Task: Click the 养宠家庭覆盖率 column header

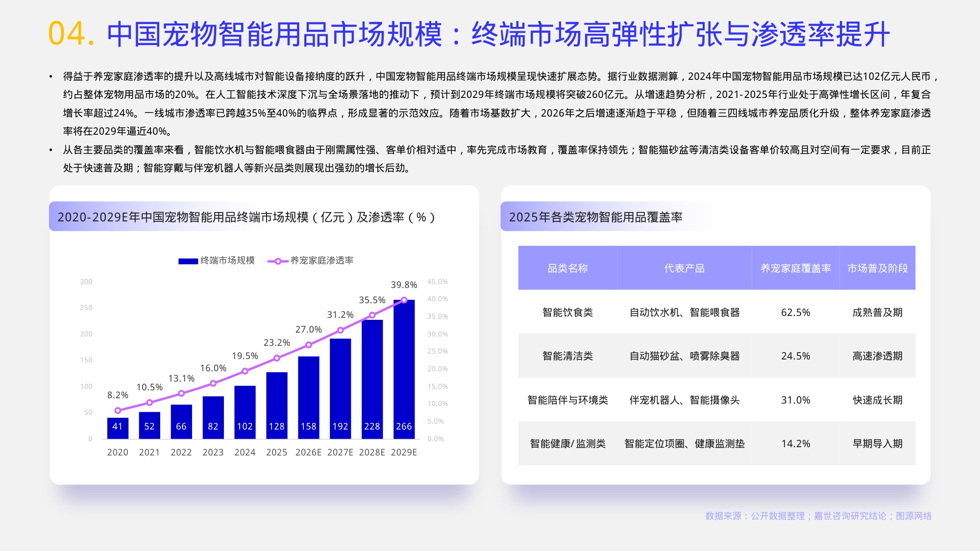Action: [x=796, y=268]
